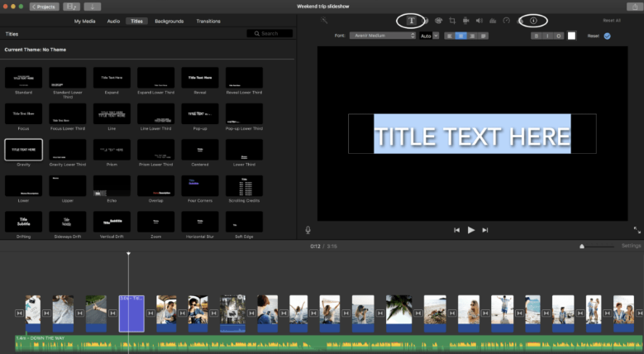Viewport: 644px width, 354px height.
Task: Set title text alignment to justified
Action: (x=484, y=36)
